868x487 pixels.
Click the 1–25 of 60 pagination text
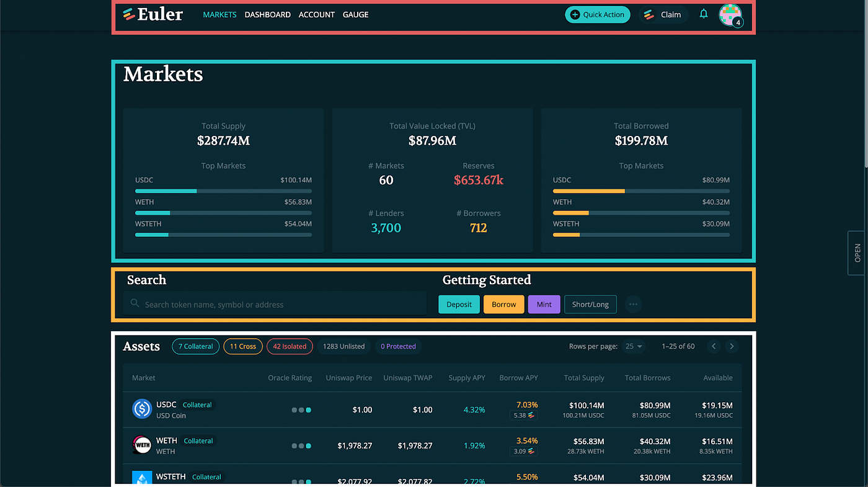point(678,346)
